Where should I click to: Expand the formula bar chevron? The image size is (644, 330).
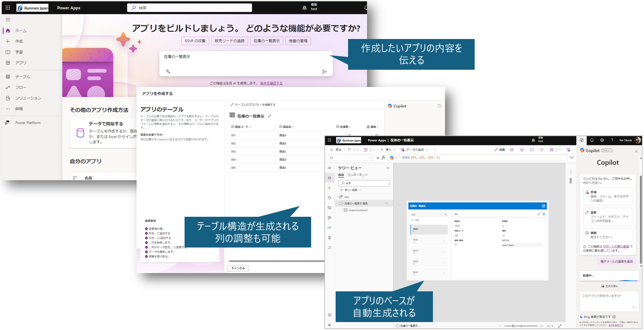[x=572, y=158]
